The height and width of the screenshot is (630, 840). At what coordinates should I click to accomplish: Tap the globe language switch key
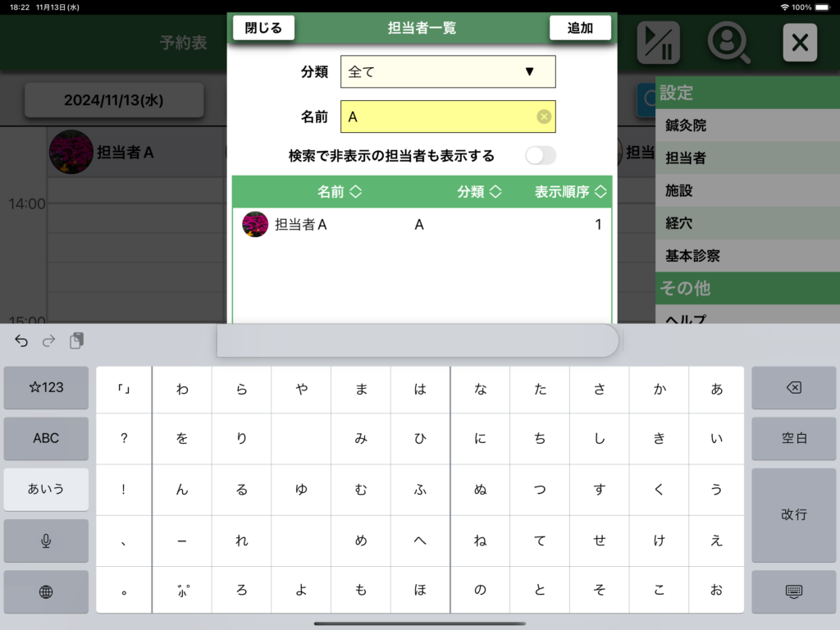click(x=46, y=591)
